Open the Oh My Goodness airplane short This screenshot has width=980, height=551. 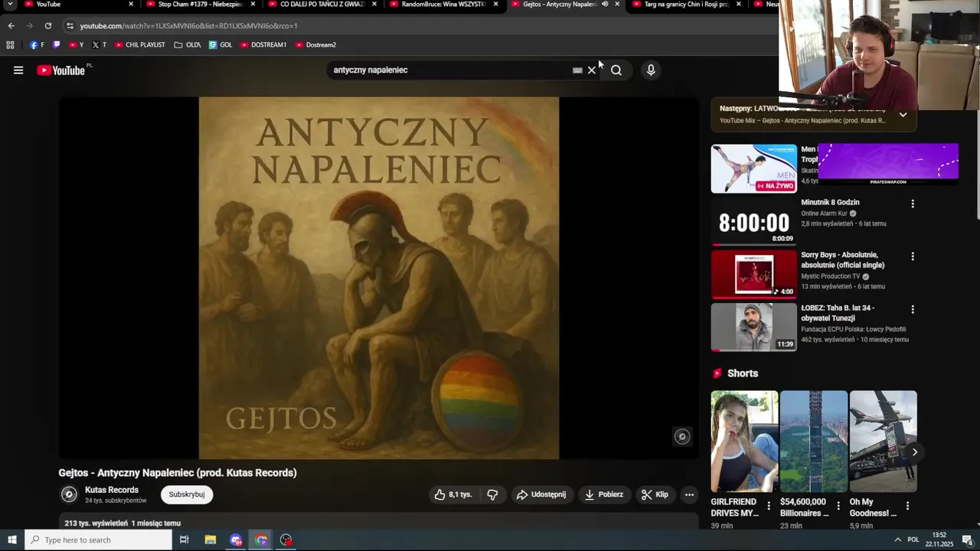[x=884, y=442]
